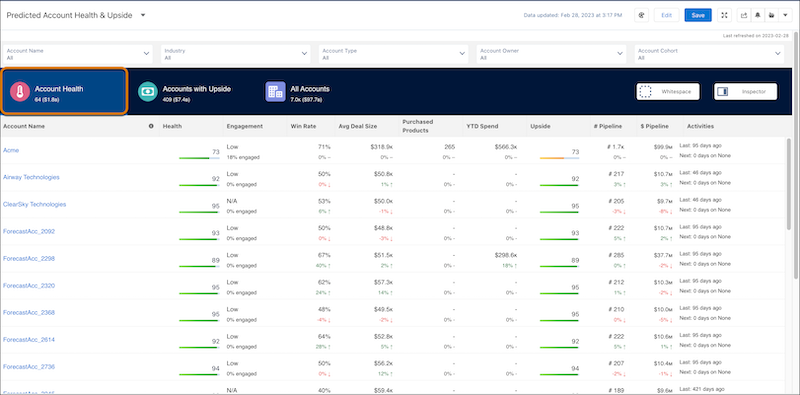Viewport: 800px width, 395px height.
Task: Open ForecastAcc_2368 account link
Action: (x=29, y=312)
